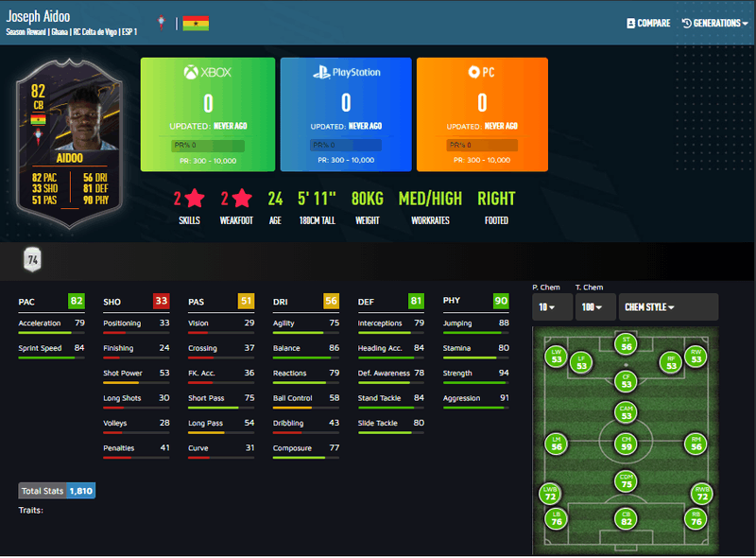
Task: Open the P. Chem dropdown showing 10
Action: [x=552, y=307]
